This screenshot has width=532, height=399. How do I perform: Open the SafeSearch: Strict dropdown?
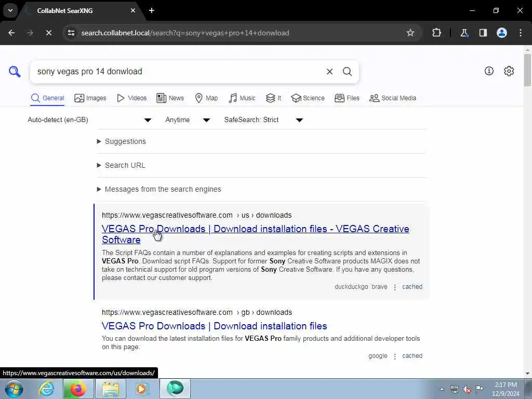(263, 120)
